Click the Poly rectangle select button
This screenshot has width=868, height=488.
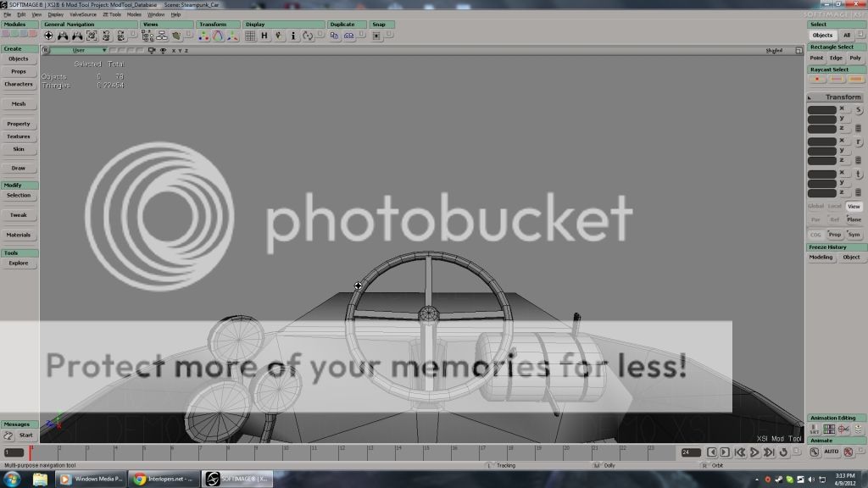855,58
